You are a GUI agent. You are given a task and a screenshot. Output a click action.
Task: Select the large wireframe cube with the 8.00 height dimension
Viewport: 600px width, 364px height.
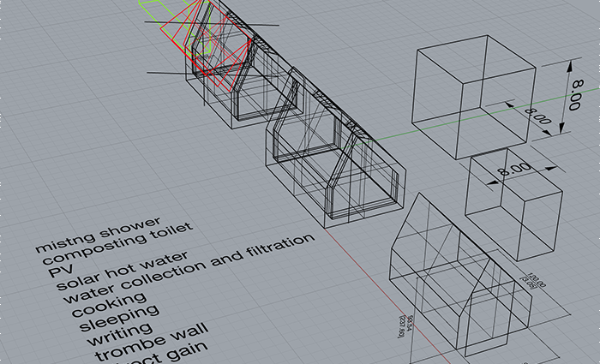(x=474, y=97)
